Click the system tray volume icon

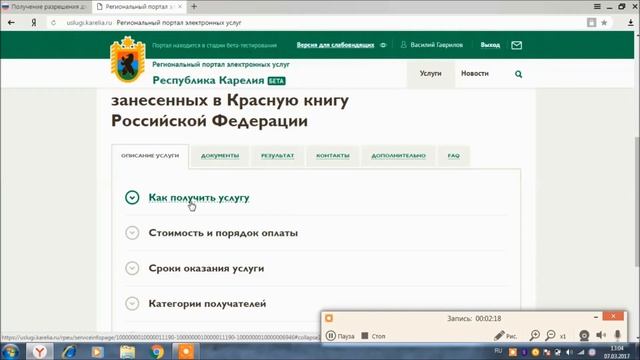coord(569,352)
